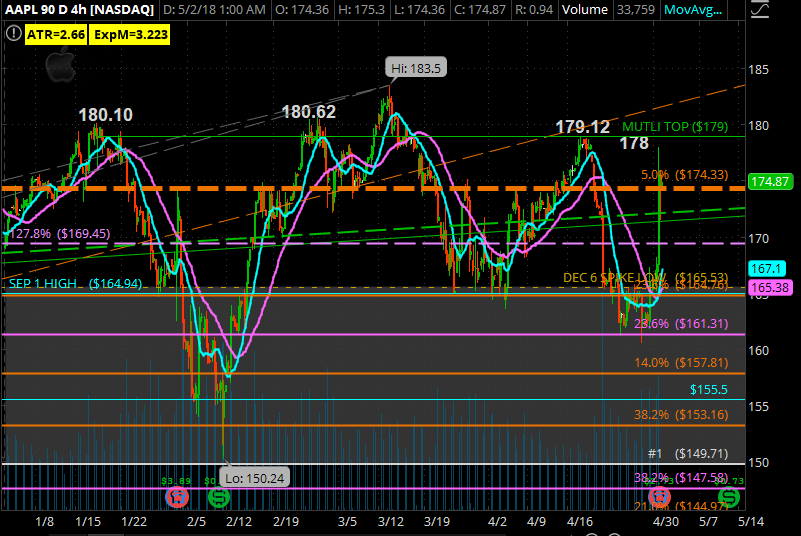Click the magenta 165.38 price tag

click(x=770, y=287)
